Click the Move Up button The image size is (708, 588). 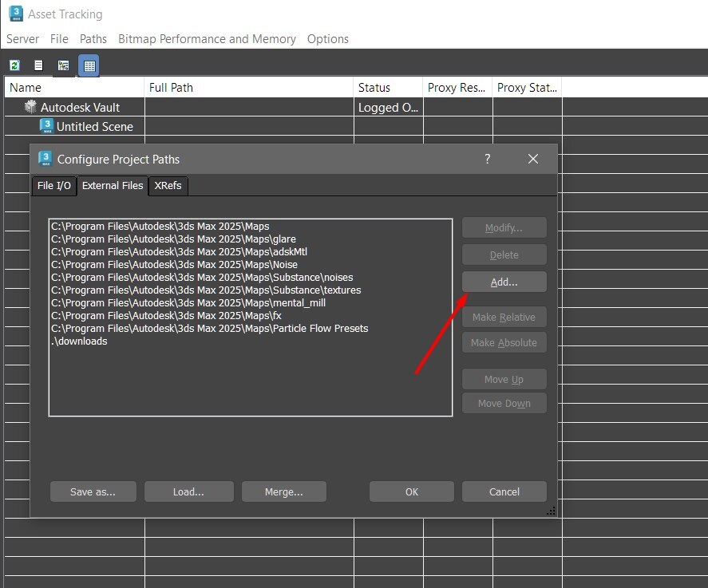click(x=504, y=380)
